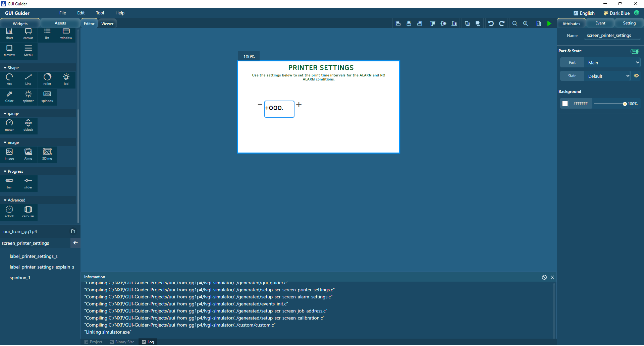This screenshot has height=346, width=644.
Task: Open the English language selector
Action: pos(584,13)
